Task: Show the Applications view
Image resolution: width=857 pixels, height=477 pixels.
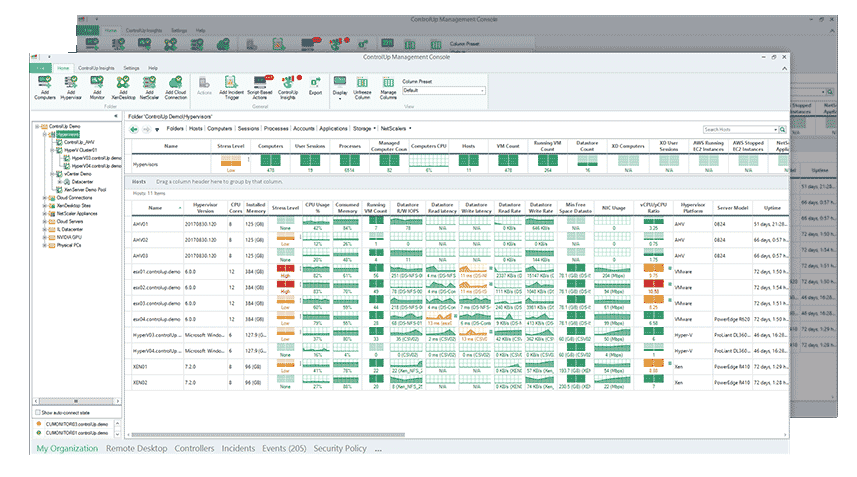Action: (333, 128)
